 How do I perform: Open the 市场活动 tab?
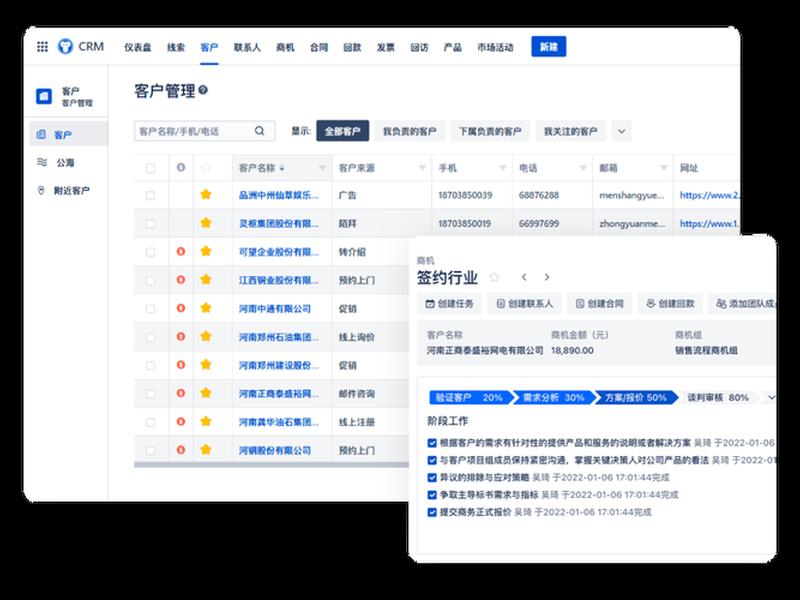(x=495, y=47)
